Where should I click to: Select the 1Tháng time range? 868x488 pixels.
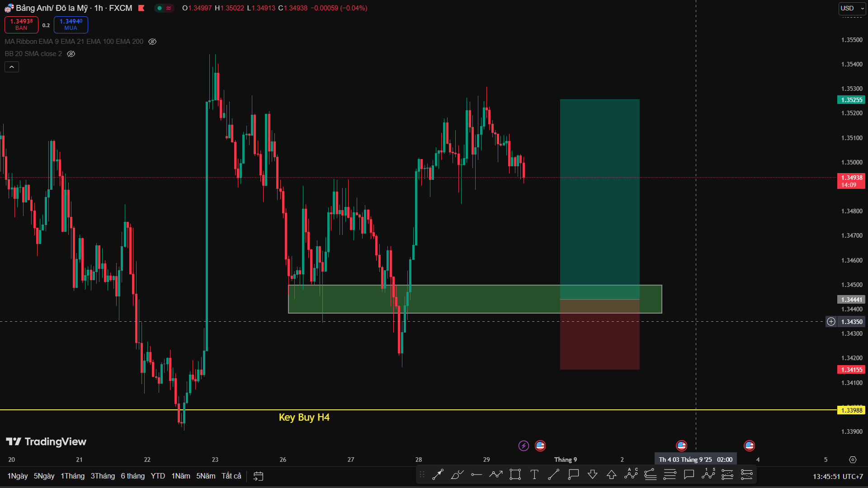(72, 476)
